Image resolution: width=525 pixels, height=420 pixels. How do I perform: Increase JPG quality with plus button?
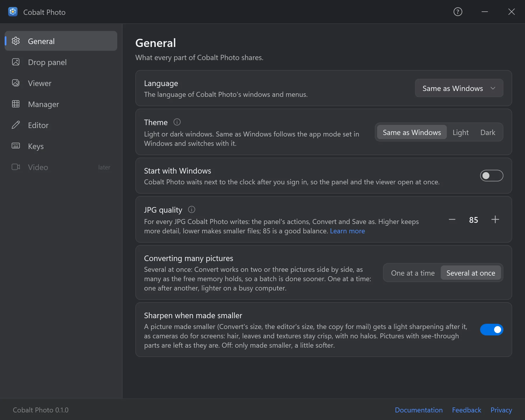click(495, 219)
